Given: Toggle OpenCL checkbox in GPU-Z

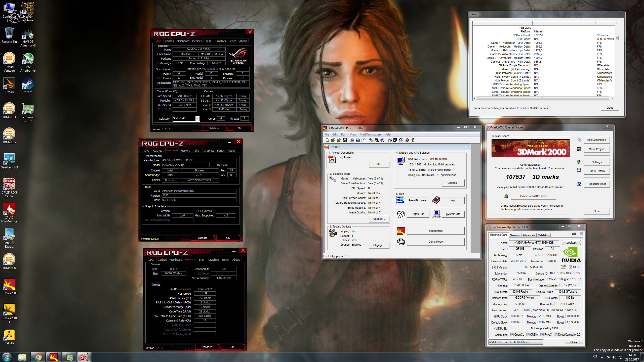Looking at the screenshot, I should 512,335.
